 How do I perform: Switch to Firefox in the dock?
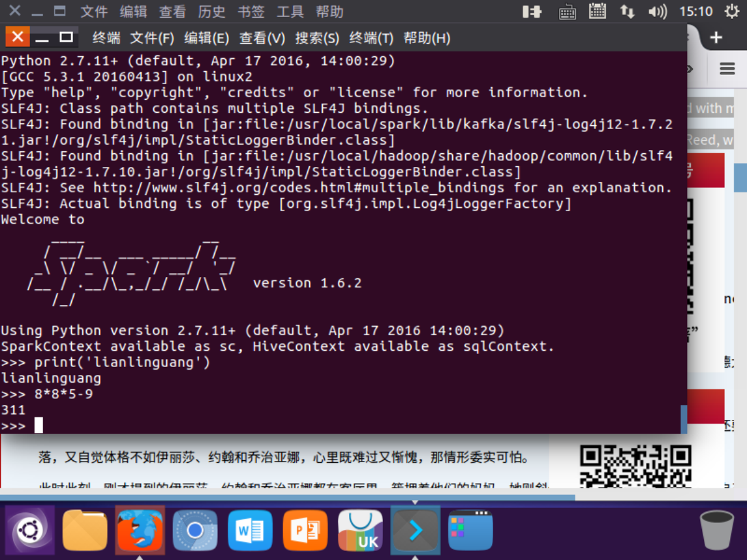pos(140,530)
